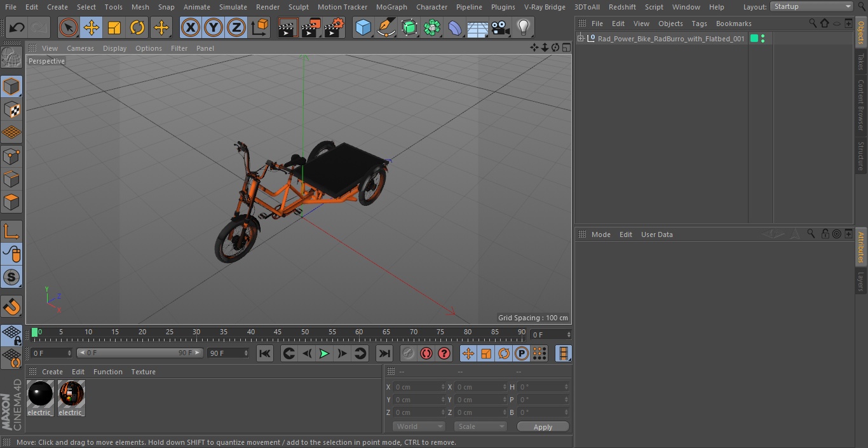
Task: Click the end frame 90 F field
Action: [x=227, y=353]
